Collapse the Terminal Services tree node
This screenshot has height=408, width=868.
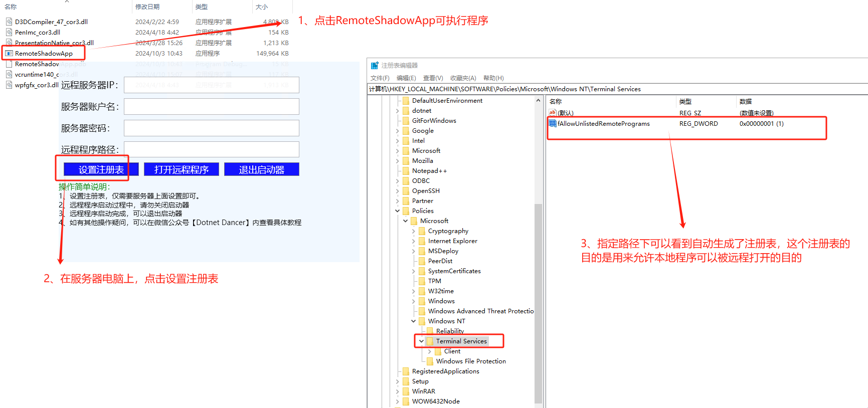click(x=421, y=341)
